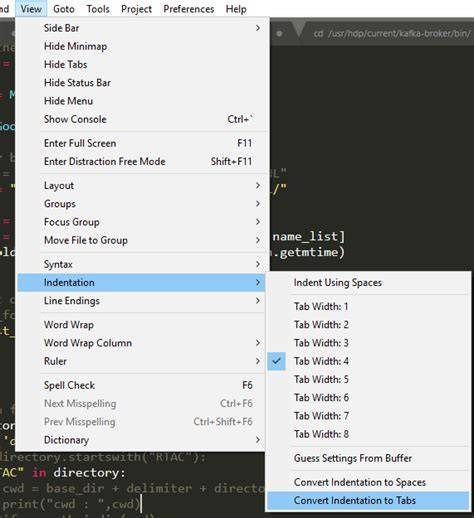Choose Hide Minimap
474x518 pixels.
[142, 46]
